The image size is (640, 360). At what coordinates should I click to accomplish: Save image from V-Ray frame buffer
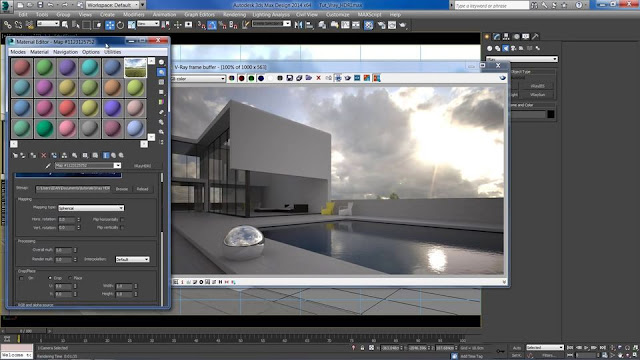[289, 78]
